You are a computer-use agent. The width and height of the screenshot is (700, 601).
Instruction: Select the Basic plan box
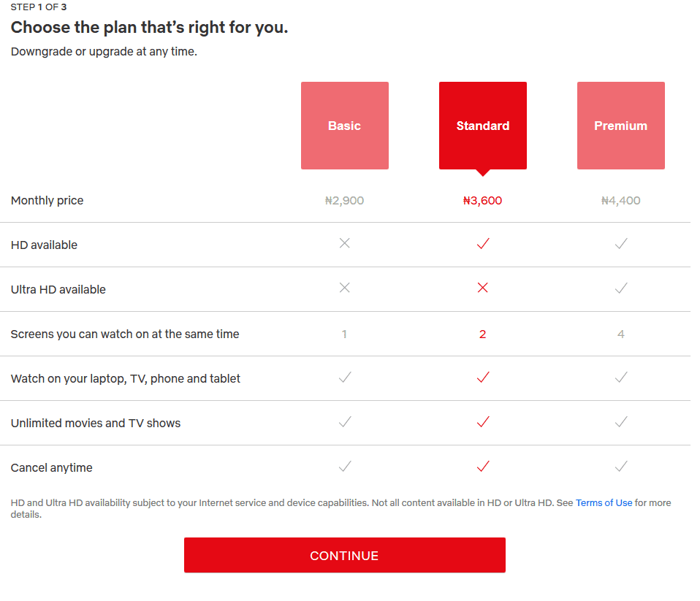tap(344, 126)
